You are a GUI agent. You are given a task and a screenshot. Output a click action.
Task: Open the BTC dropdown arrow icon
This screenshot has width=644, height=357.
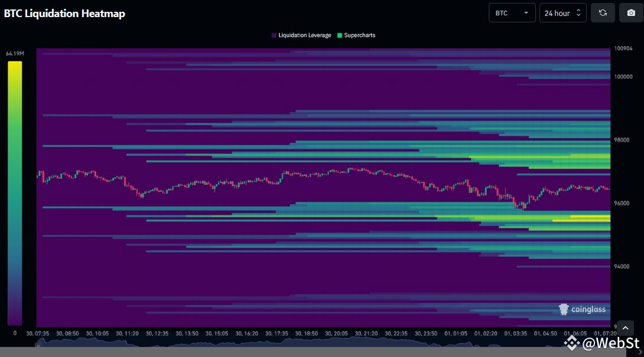point(527,13)
